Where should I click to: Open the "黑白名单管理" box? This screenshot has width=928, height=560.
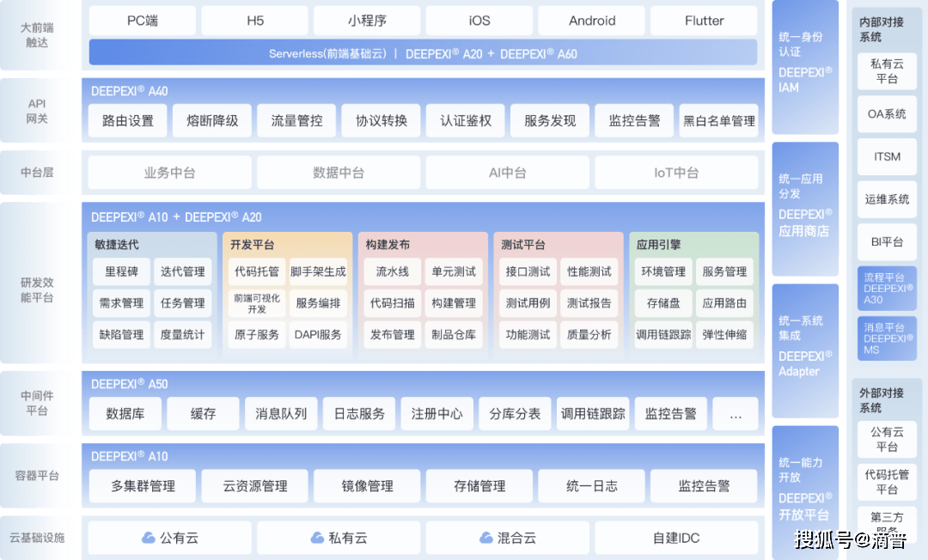pyautogui.click(x=719, y=120)
